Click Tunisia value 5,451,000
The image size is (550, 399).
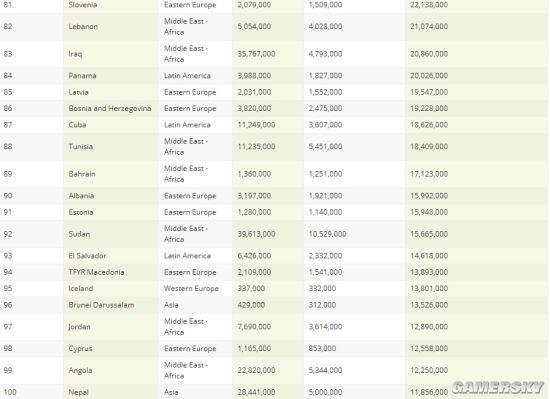(x=325, y=147)
